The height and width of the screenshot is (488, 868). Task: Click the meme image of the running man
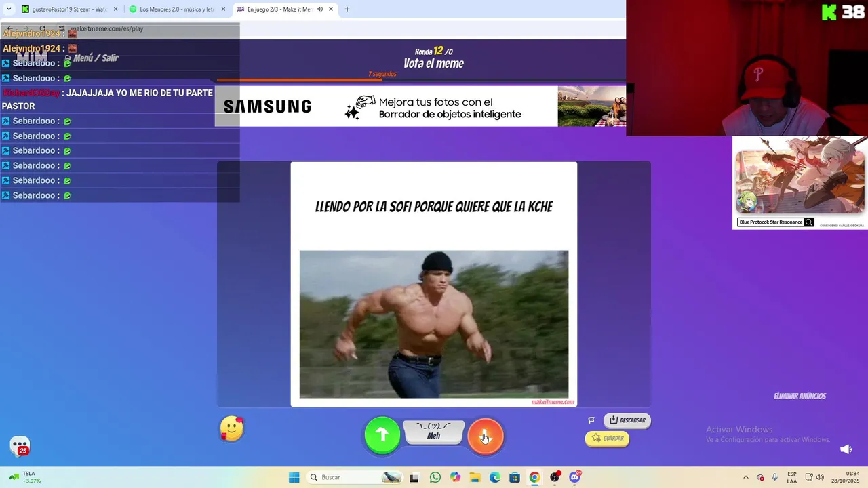[434, 325]
